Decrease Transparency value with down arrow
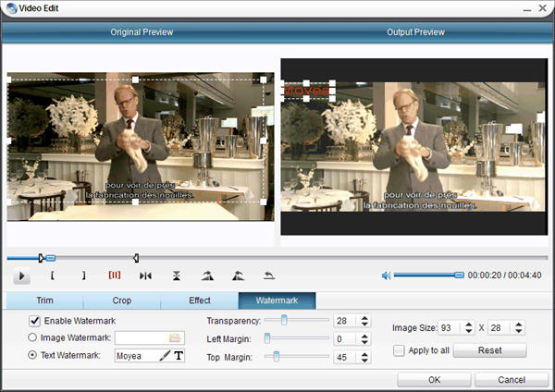 (x=364, y=325)
